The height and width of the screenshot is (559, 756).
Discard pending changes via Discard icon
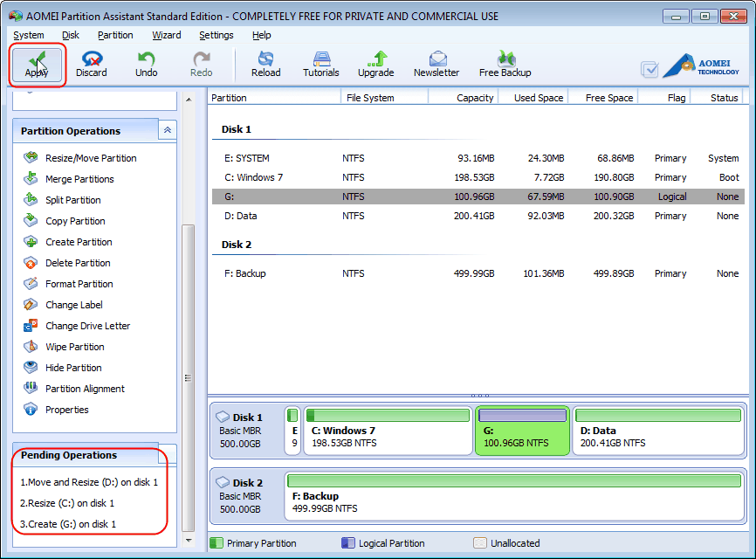(91, 65)
